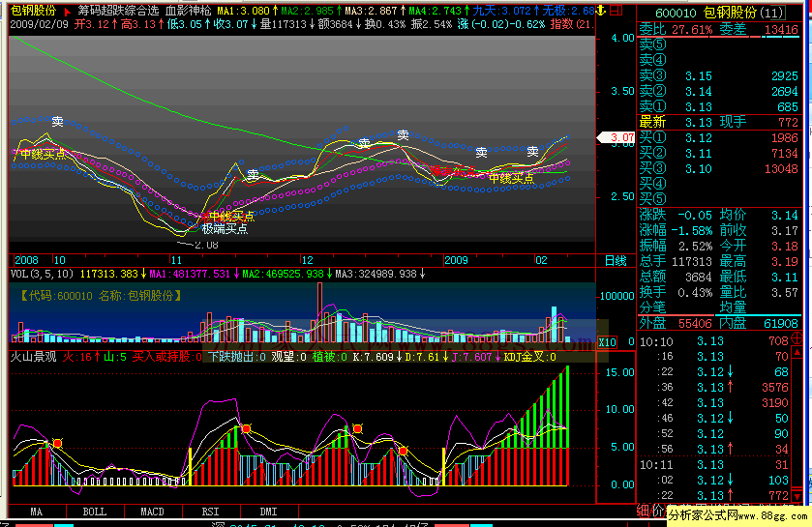Click the 卖③ ask row at 3.15

coord(719,76)
